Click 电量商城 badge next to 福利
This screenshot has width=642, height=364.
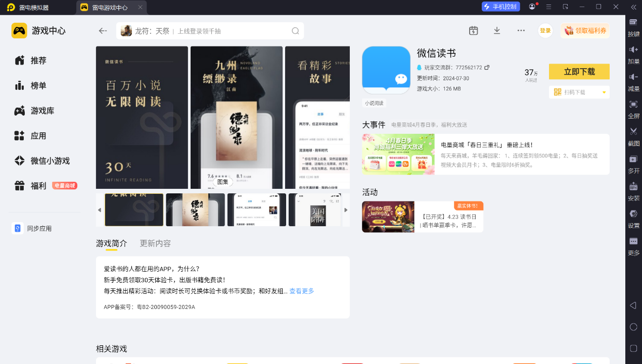pyautogui.click(x=65, y=186)
